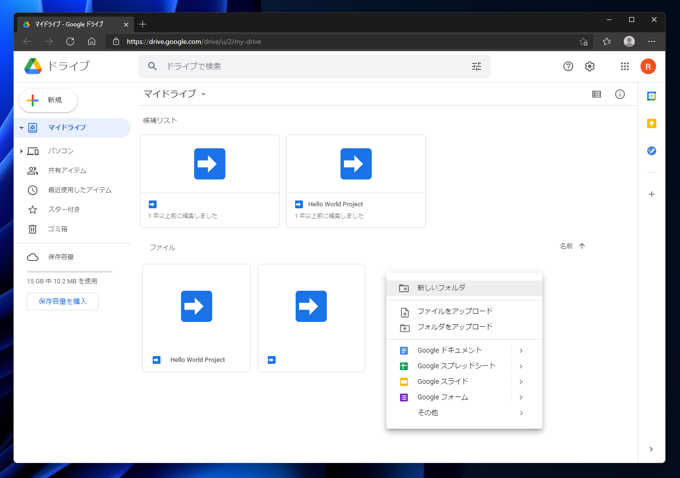Screen dimensions: 680x478
Task: Click the ドライブで検索 search field
Action: click(314, 66)
